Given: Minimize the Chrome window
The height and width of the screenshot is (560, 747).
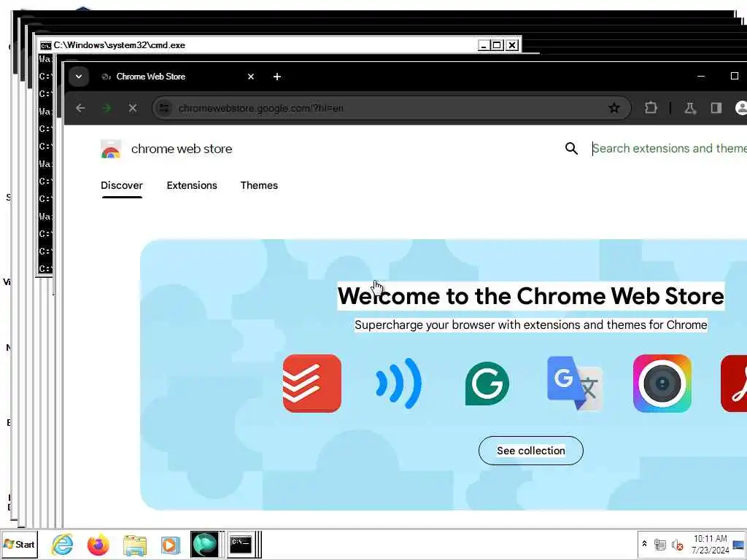Looking at the screenshot, I should (x=701, y=77).
